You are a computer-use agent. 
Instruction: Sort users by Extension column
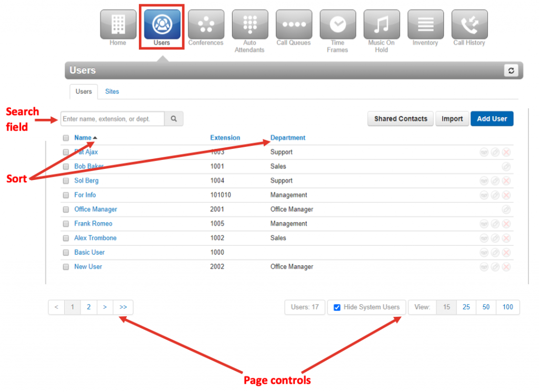(225, 138)
